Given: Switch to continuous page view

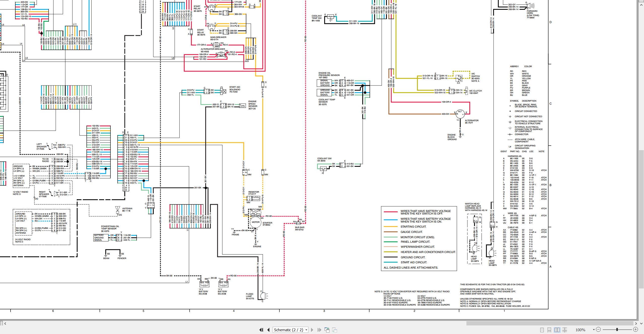Looking at the screenshot, I should [x=549, y=330].
